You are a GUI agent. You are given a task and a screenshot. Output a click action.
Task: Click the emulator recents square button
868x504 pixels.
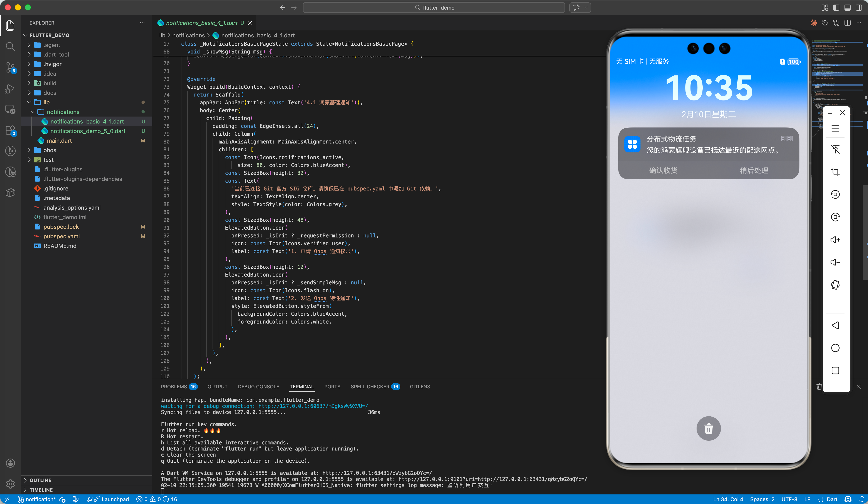pyautogui.click(x=835, y=371)
